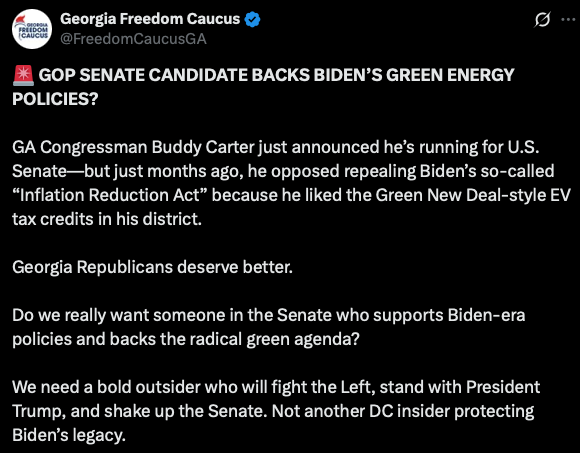Click the "DC insider protecting" phrase
Image resolution: width=580 pixels, height=453 pixels.
coord(452,411)
